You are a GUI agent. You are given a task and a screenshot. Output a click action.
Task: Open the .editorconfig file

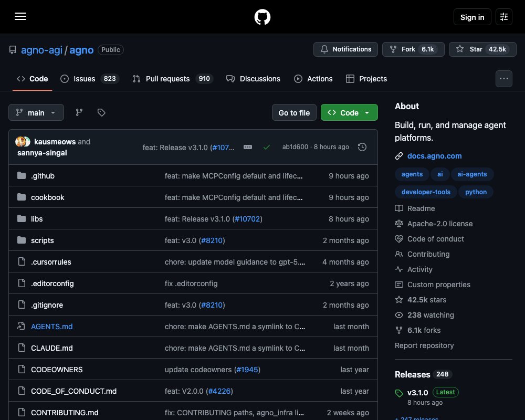52,283
